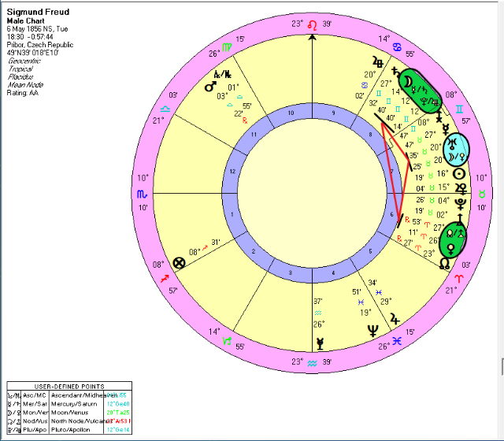This screenshot has width=504, height=441.
Task: Click the Mercury glyph at 27° Taurus
Action: coord(446,129)
